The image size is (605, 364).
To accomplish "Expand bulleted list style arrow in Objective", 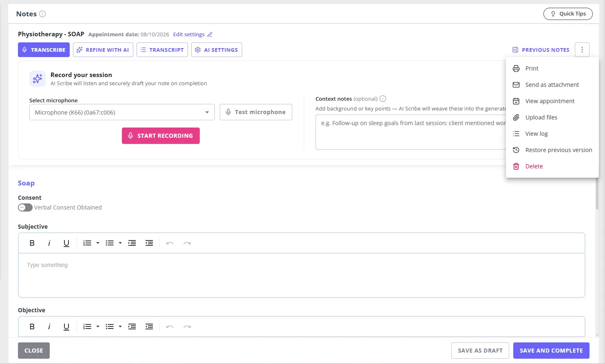I will point(120,327).
